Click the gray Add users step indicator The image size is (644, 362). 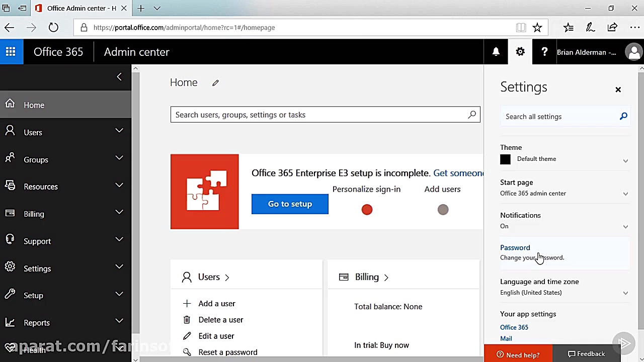[443, 210]
